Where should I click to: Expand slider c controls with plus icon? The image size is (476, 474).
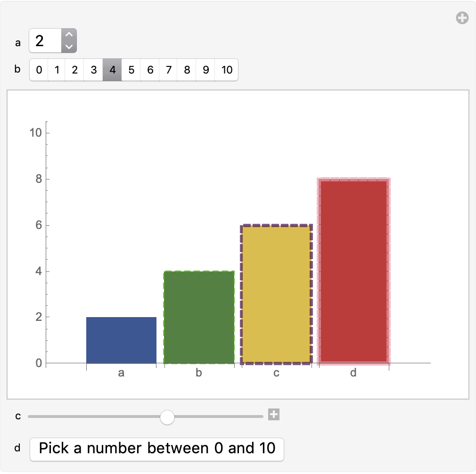(x=273, y=414)
